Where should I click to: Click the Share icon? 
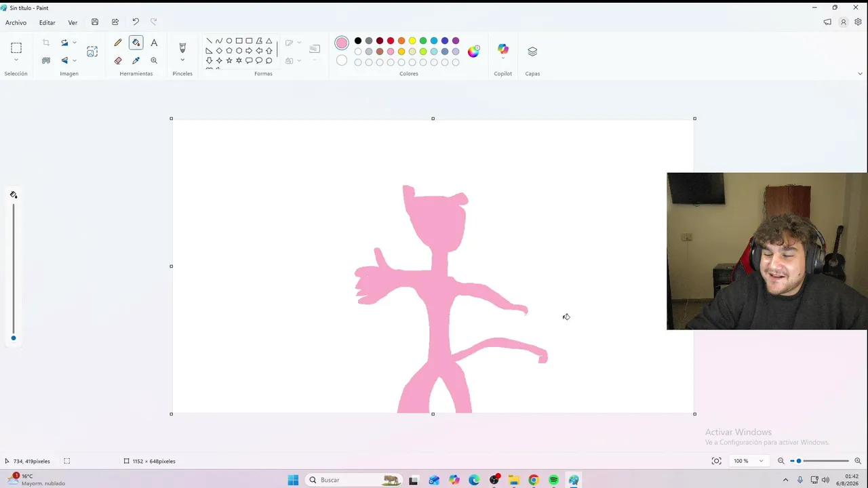point(115,22)
